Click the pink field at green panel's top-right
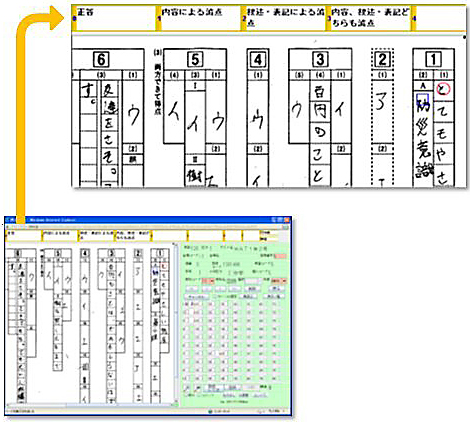The height and width of the screenshot is (422, 470). coord(281,256)
